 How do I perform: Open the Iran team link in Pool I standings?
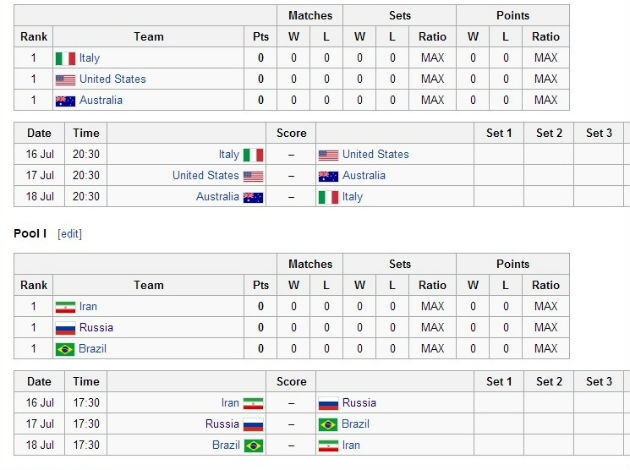[88, 306]
